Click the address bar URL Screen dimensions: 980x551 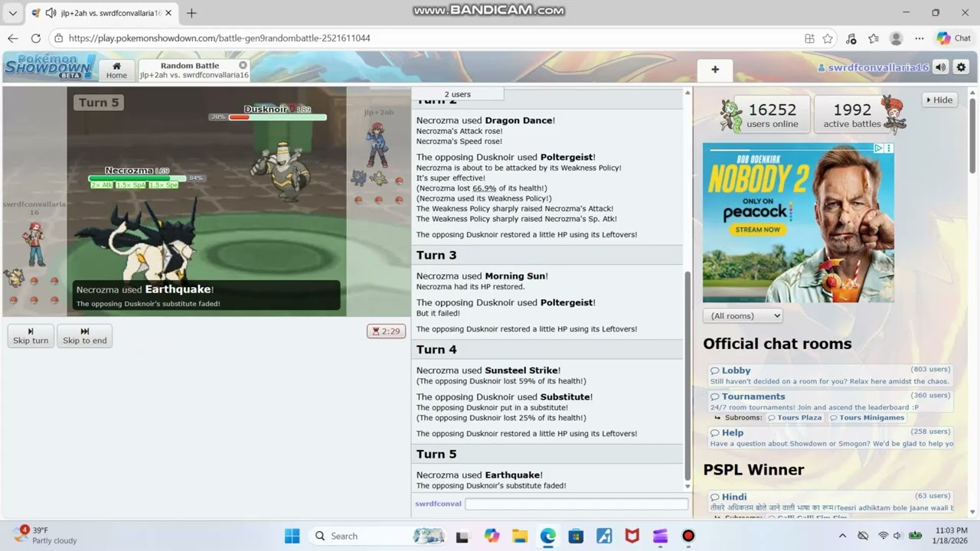point(219,38)
